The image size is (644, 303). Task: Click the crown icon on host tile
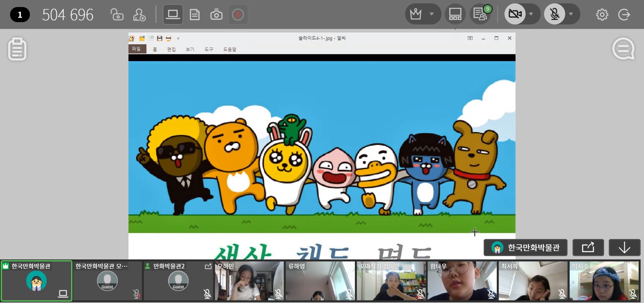click(x=6, y=266)
